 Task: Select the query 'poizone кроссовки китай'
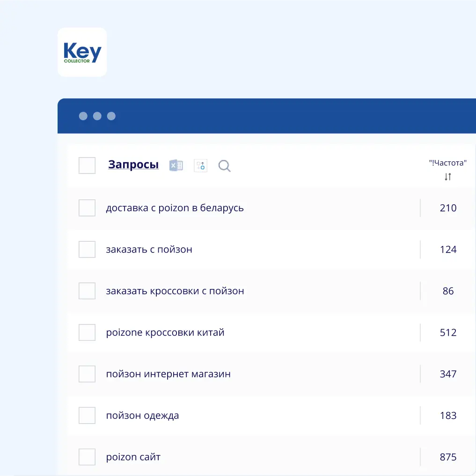166,332
